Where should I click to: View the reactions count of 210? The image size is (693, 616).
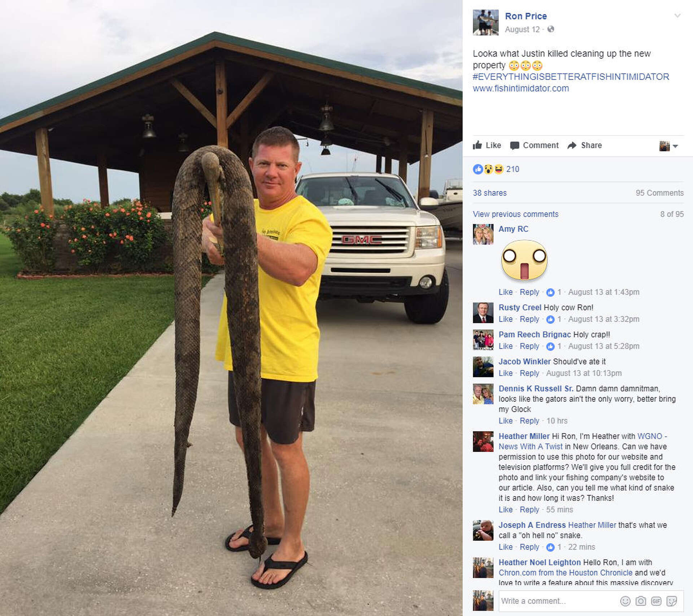click(x=513, y=169)
